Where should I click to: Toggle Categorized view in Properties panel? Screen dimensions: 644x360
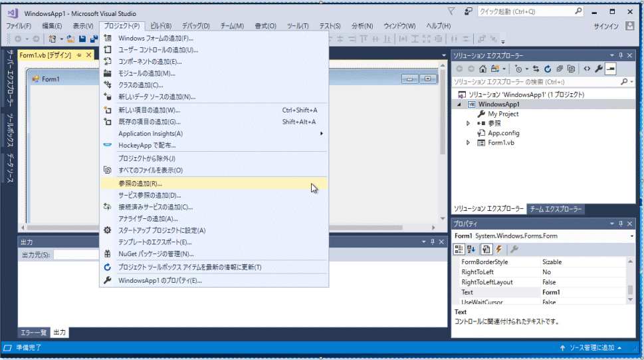click(459, 249)
